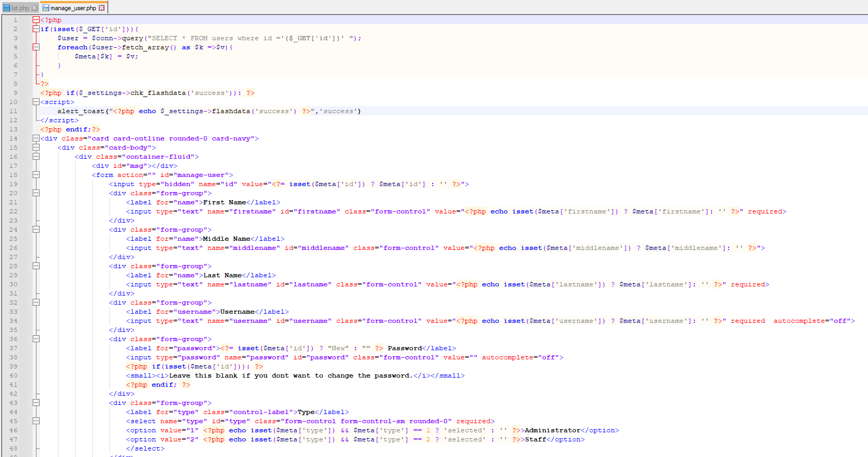The image size is (868, 457).
Task: Close the manage_user.php tab with its X
Action: [102, 8]
